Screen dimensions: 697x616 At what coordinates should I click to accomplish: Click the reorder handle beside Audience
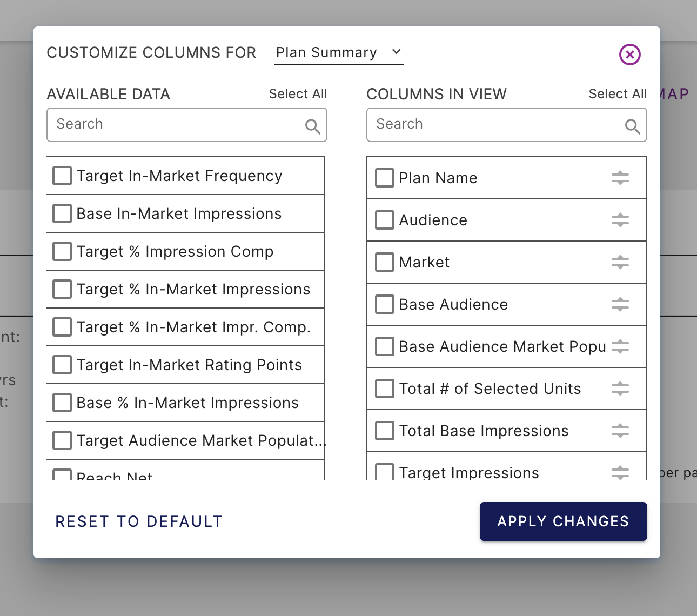point(620,220)
